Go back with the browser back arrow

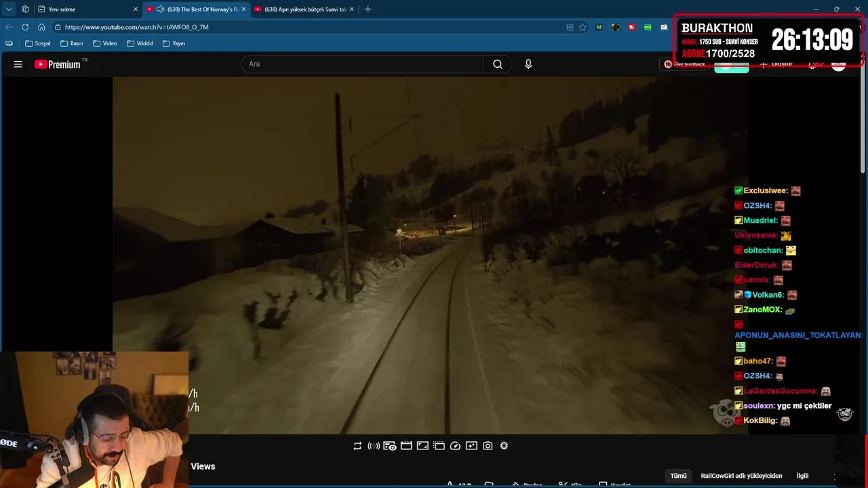(9, 27)
